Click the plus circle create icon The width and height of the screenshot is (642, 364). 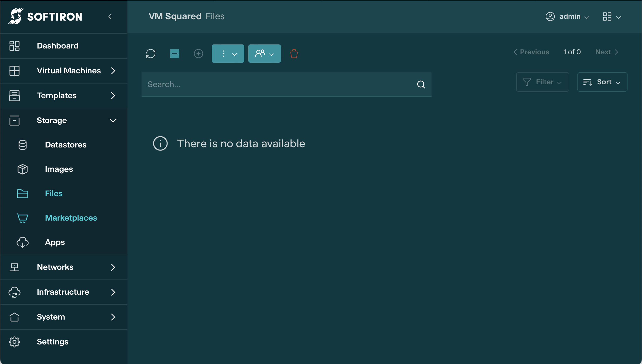[x=198, y=54]
